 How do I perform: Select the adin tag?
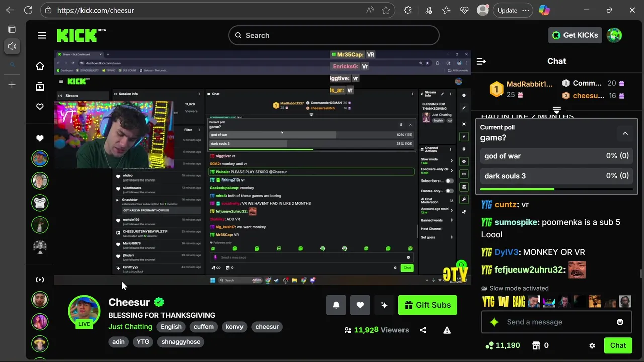click(118, 342)
